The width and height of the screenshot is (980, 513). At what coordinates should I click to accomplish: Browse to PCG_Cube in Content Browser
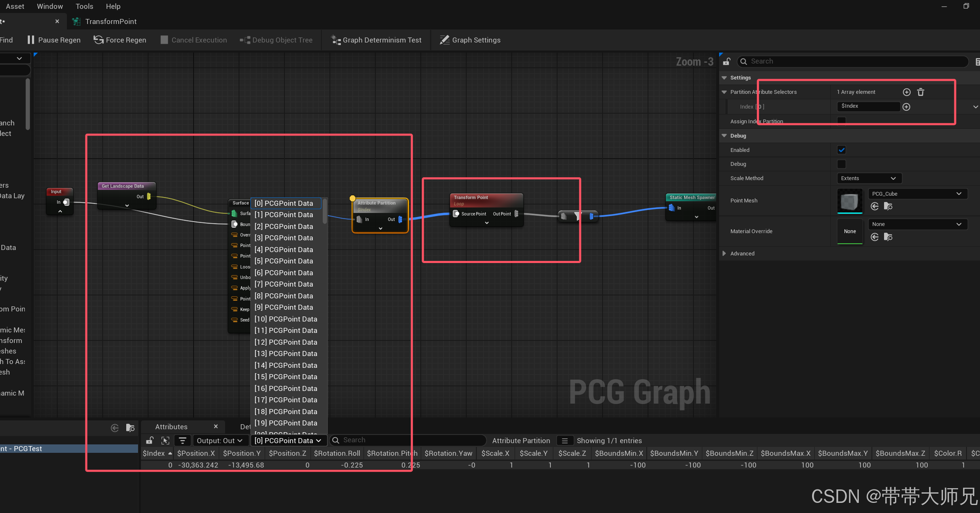tap(888, 206)
